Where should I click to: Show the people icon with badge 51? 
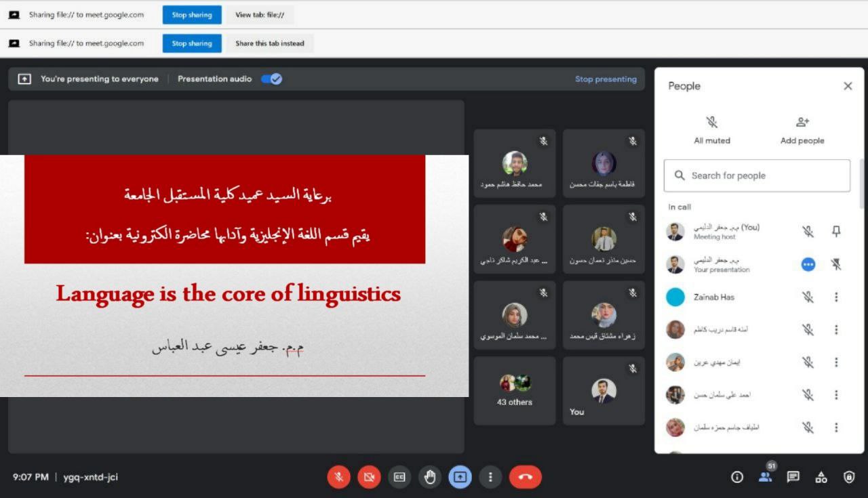766,476
